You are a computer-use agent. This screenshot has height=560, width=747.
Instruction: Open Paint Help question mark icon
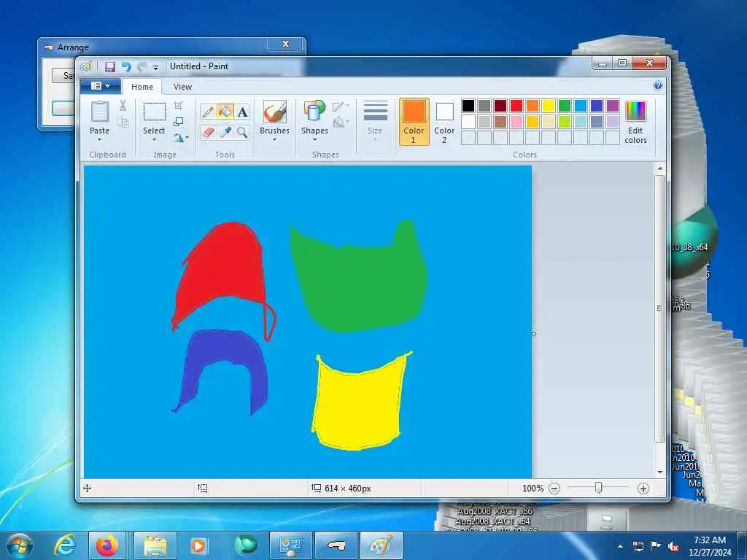click(658, 86)
